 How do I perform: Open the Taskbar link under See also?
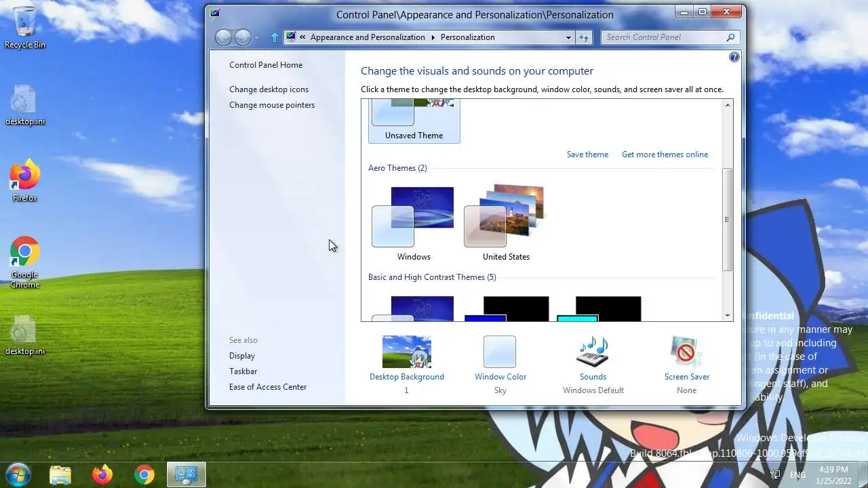(x=243, y=371)
